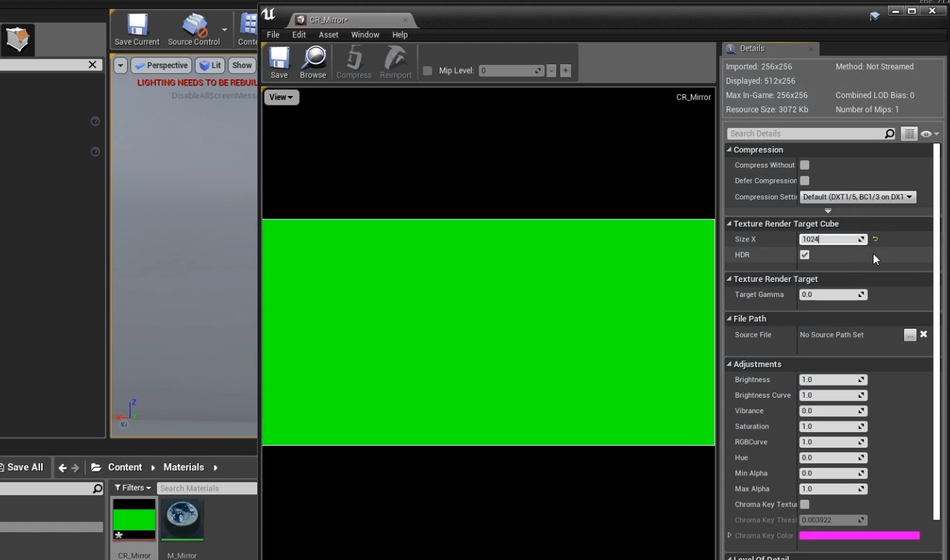Disable the HDR checkbox
This screenshot has height=560, width=950.
805,255
